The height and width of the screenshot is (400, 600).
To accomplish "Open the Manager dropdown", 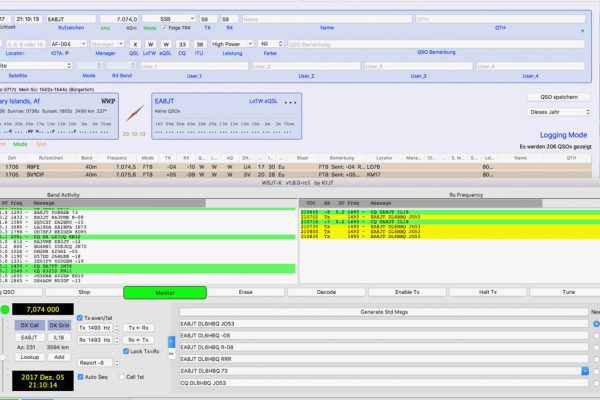I will [x=108, y=44].
